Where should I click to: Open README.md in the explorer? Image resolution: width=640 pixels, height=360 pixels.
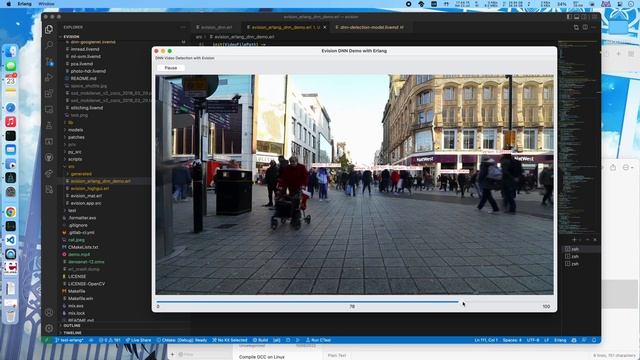[83, 78]
